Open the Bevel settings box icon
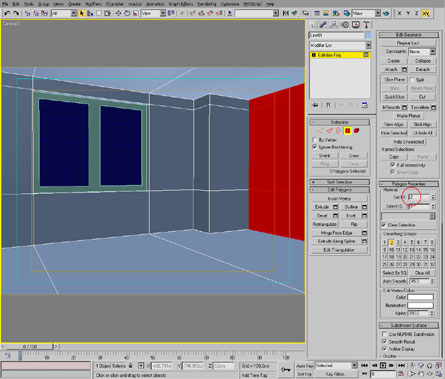The image size is (445, 379). coord(336,216)
